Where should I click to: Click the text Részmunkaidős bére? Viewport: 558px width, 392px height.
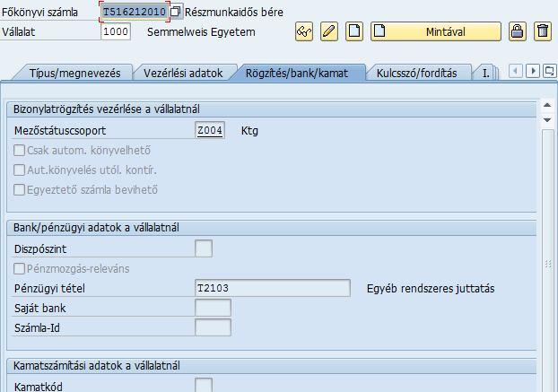coord(234,12)
